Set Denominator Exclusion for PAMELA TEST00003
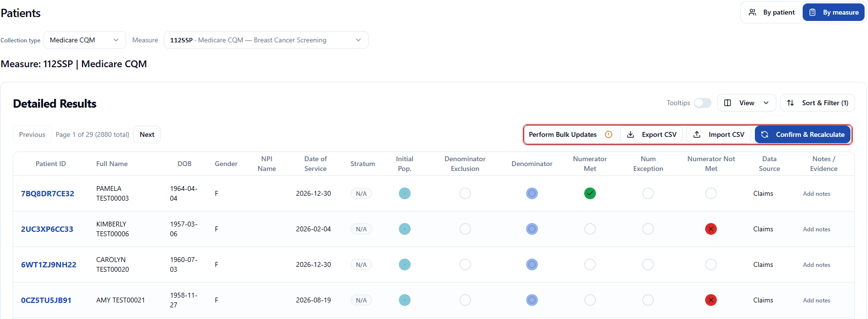Image resolution: width=868 pixels, height=319 pixels. point(465,193)
